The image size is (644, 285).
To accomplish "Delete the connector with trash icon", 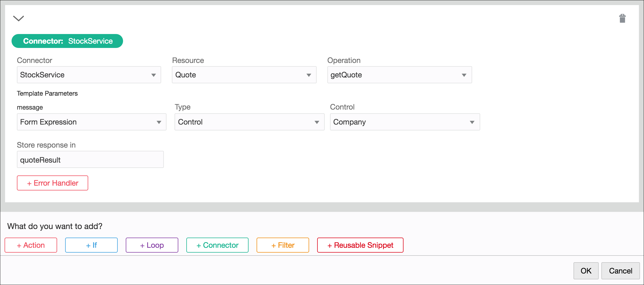I will (622, 18).
